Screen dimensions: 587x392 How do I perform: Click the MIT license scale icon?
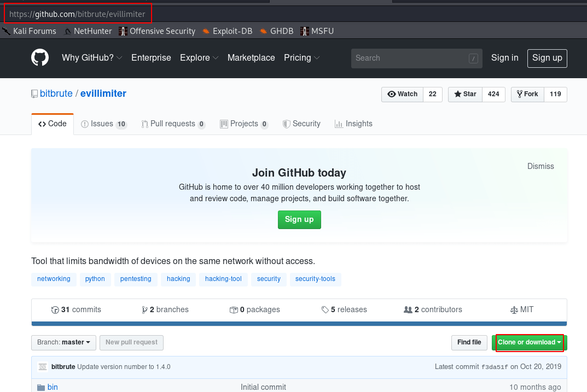513,309
